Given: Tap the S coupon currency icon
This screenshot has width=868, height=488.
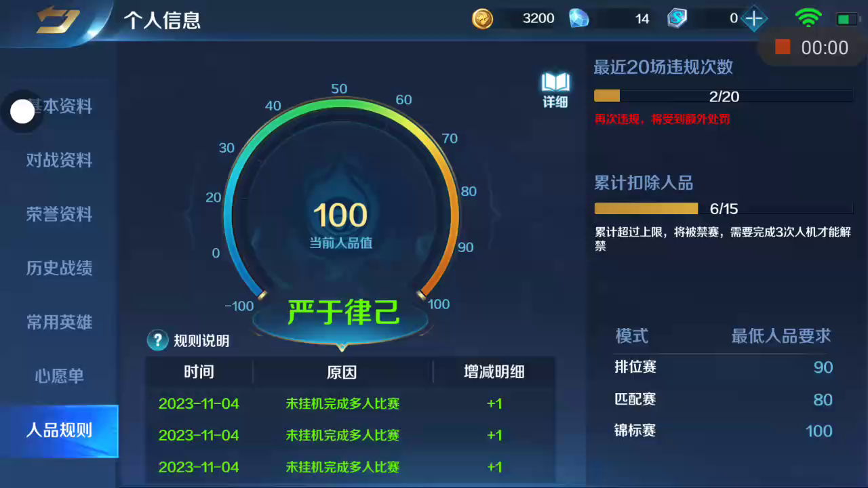Looking at the screenshot, I should pos(677,18).
